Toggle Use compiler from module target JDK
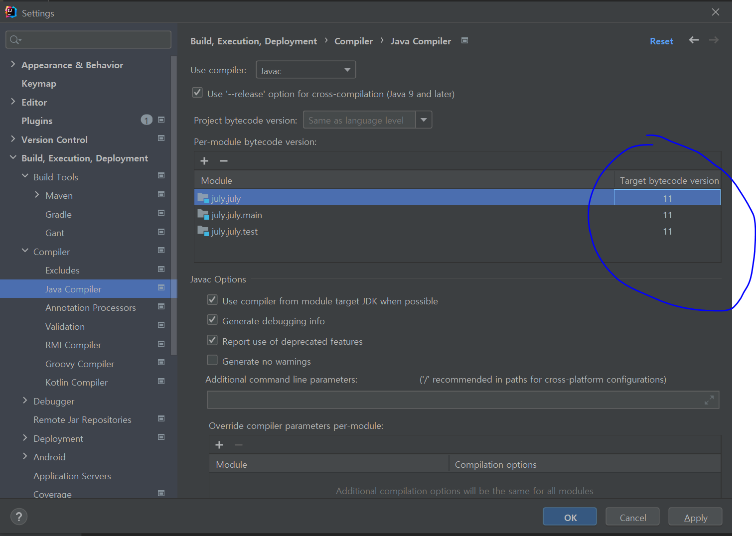The height and width of the screenshot is (536, 756). (x=212, y=300)
